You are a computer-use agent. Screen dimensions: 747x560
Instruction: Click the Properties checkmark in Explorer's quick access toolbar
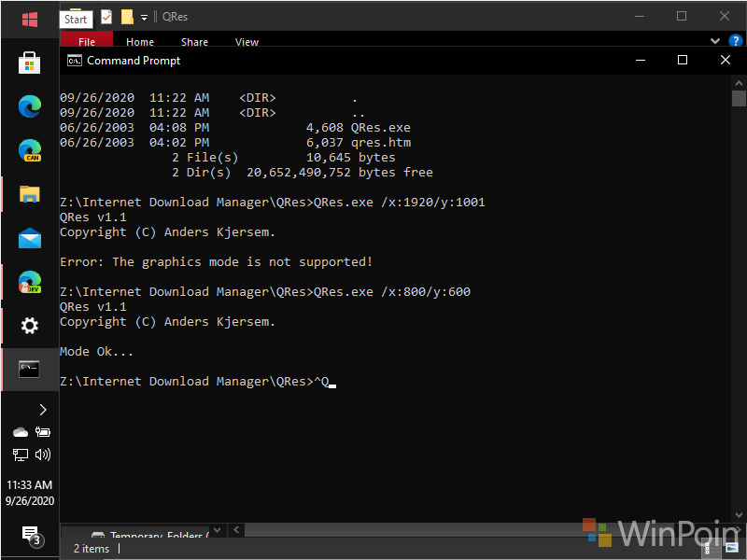pyautogui.click(x=106, y=17)
